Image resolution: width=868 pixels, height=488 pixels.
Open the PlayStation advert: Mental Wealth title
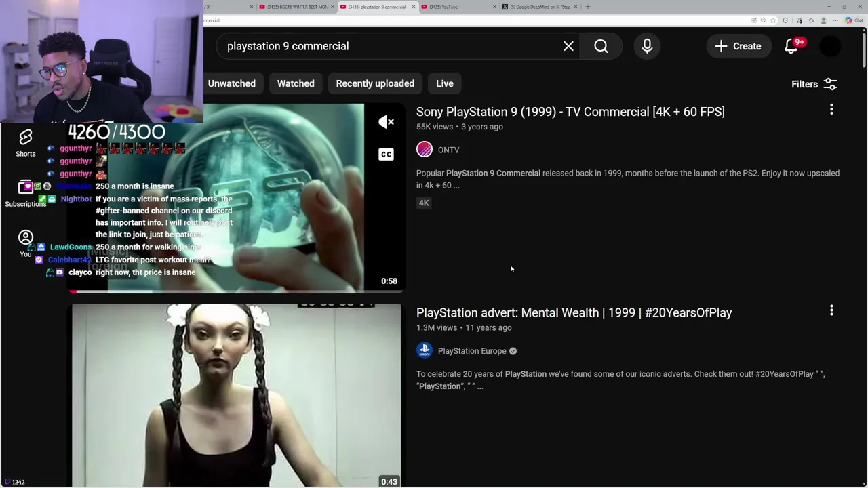pyautogui.click(x=574, y=312)
